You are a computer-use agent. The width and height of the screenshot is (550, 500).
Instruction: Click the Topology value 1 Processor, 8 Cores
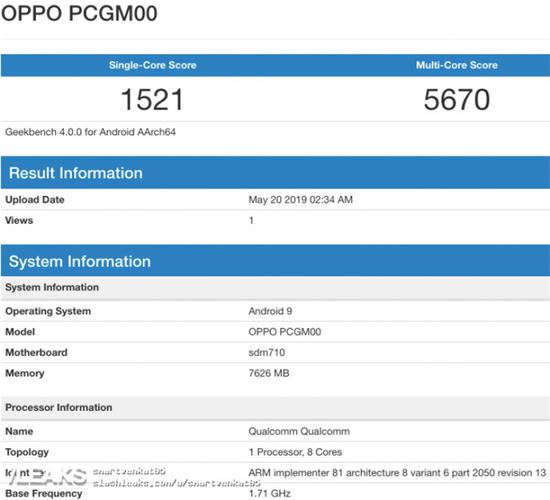coord(295,452)
